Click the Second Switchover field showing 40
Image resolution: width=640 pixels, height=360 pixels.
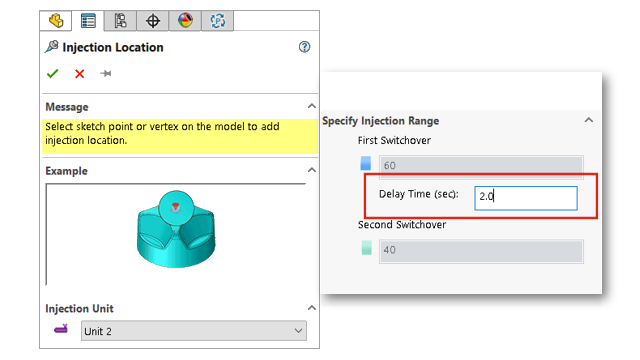click(x=481, y=251)
